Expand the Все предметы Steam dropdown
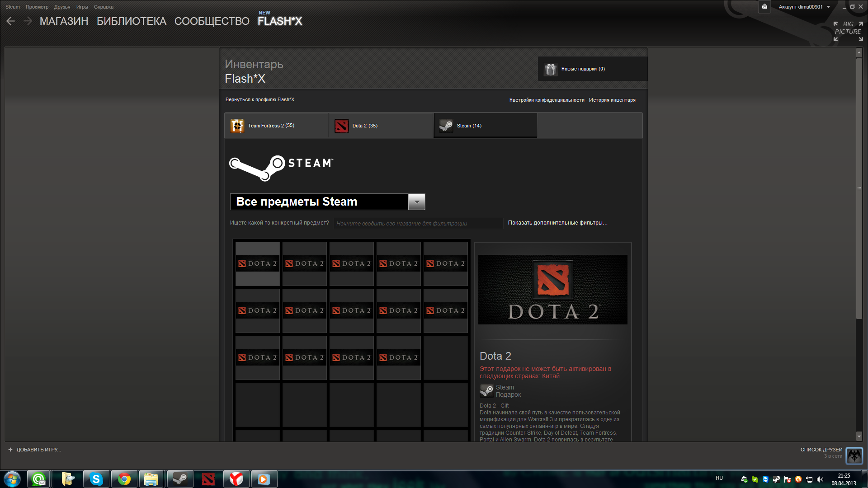The height and width of the screenshot is (488, 868). click(417, 202)
